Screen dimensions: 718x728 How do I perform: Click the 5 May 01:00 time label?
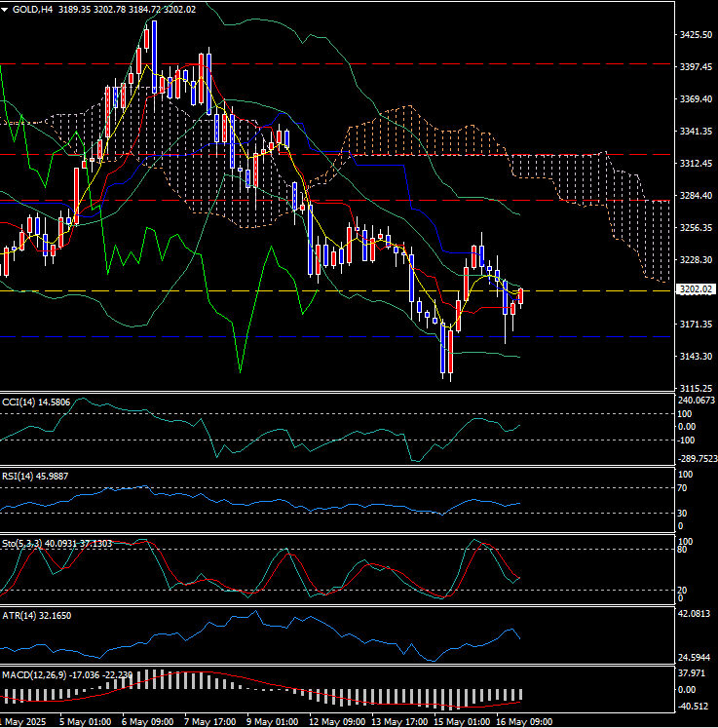[86, 722]
